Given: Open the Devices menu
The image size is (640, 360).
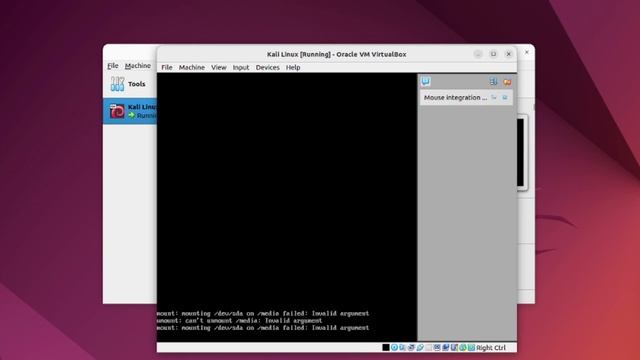Looking at the screenshot, I should (x=267, y=67).
